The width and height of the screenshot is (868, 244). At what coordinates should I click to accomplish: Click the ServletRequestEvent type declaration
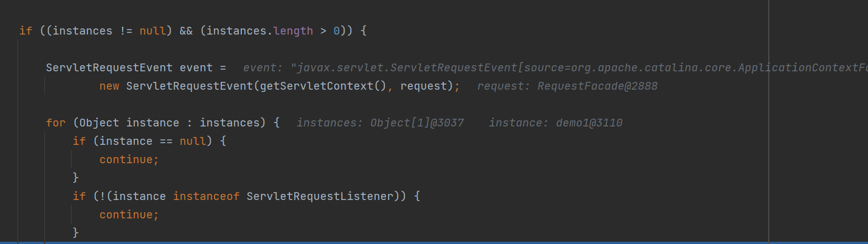[x=109, y=68]
